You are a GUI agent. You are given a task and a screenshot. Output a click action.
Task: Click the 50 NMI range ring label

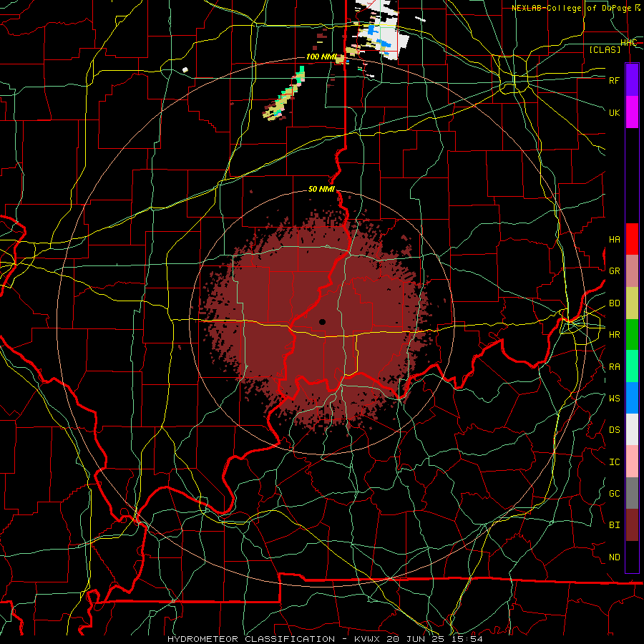(x=321, y=189)
